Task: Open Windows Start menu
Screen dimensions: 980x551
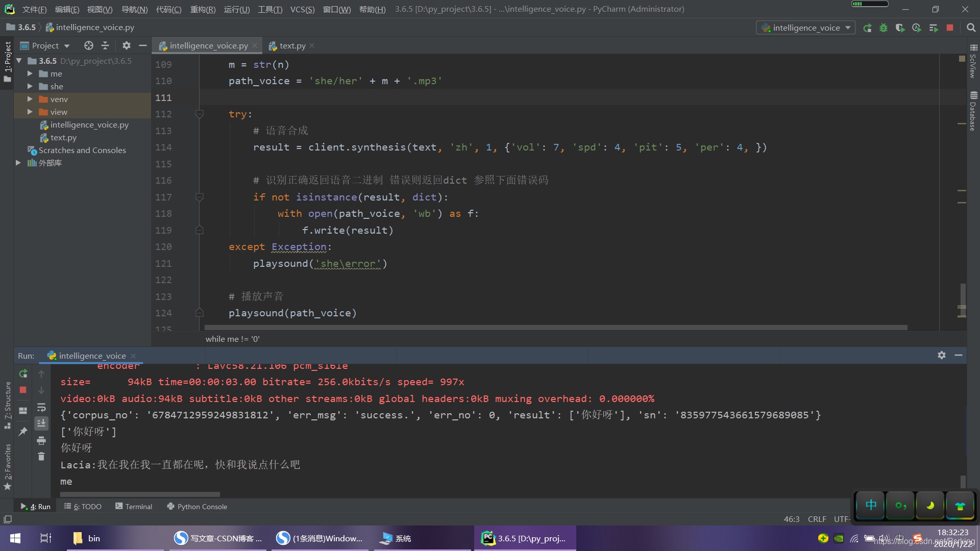Action: (15, 538)
